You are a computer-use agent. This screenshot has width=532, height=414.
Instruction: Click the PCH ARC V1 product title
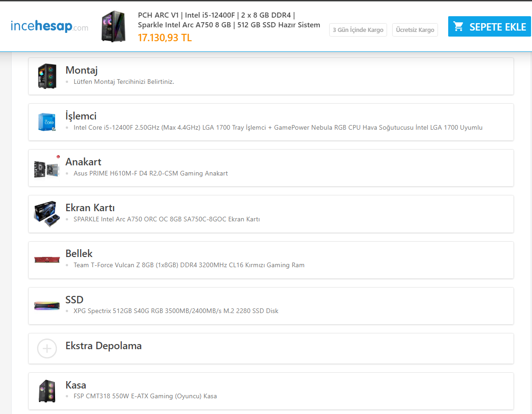[x=229, y=20]
